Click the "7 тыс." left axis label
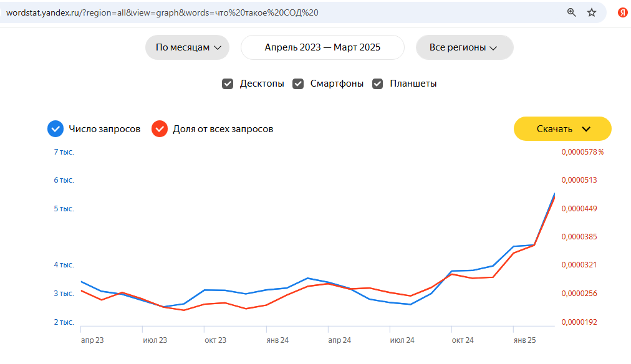Image resolution: width=631 pixels, height=364 pixels. (x=64, y=152)
